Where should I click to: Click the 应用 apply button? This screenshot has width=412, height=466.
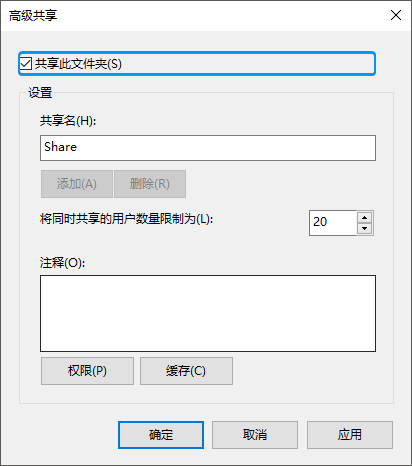point(350,435)
